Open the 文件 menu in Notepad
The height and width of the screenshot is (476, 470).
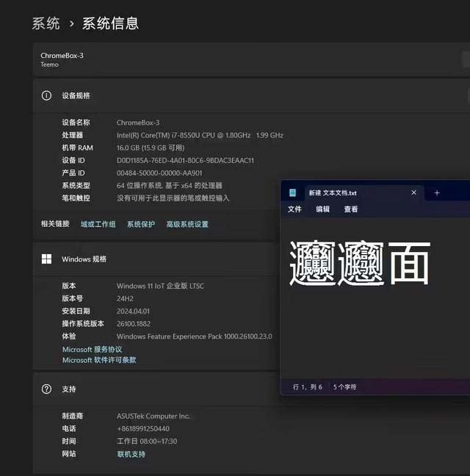tap(294, 209)
